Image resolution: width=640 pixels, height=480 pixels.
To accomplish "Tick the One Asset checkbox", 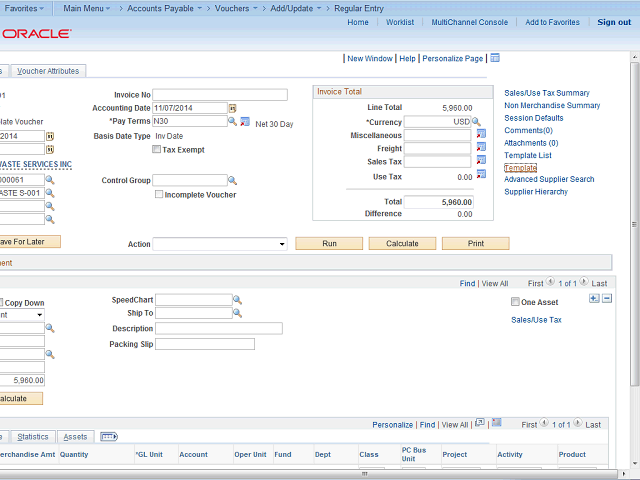I will [514, 302].
